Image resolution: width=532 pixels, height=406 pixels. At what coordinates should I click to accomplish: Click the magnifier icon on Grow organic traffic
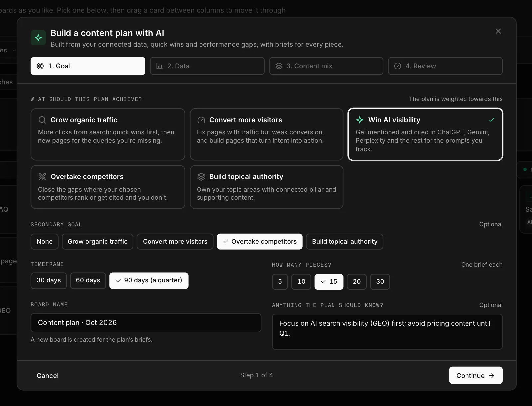coord(42,120)
